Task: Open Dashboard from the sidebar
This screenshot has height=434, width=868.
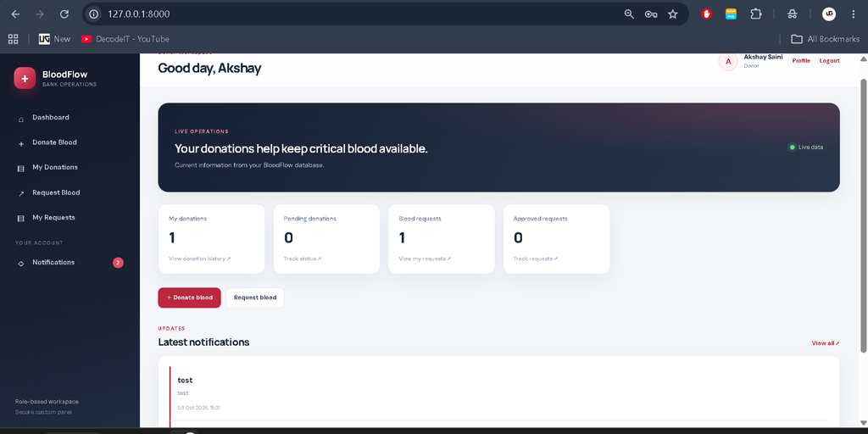Action: point(50,117)
